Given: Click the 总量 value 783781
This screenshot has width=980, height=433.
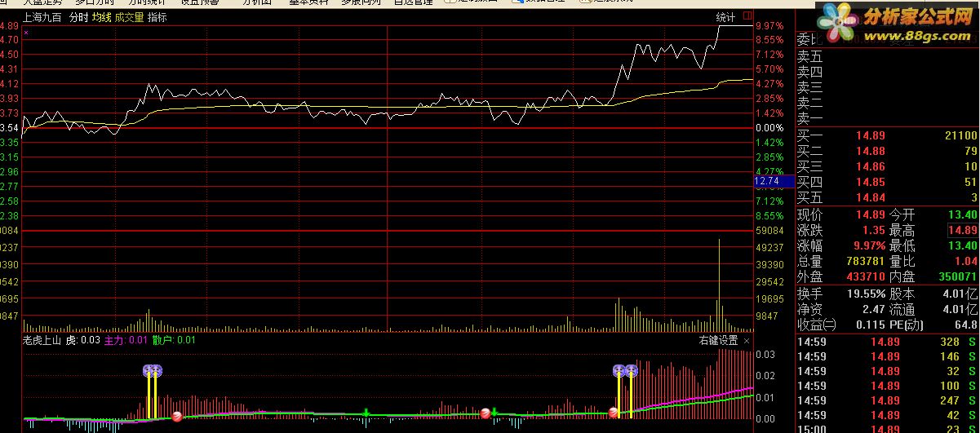Looking at the screenshot, I should click(865, 262).
